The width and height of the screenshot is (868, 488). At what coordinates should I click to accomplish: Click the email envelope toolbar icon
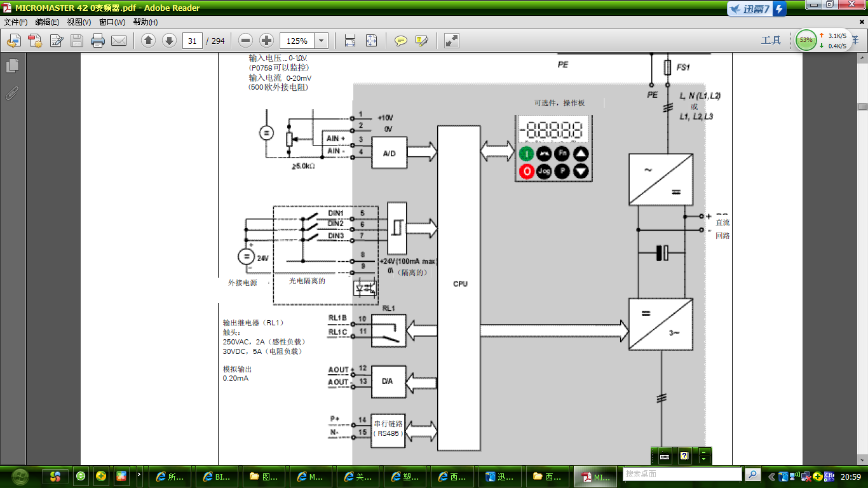119,41
